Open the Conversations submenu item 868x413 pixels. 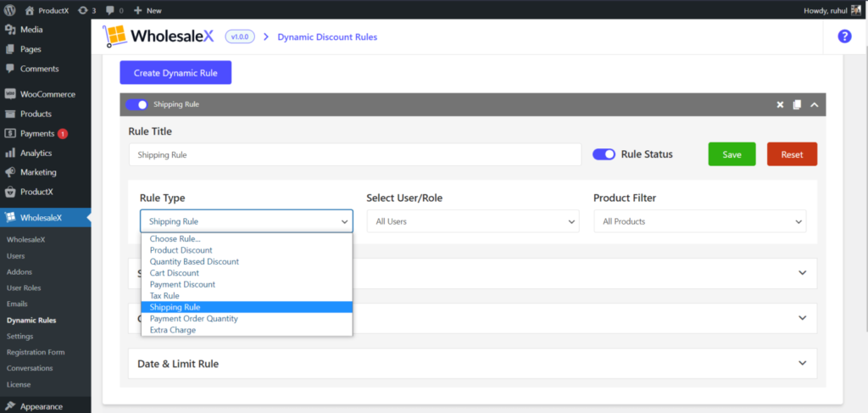point(30,368)
